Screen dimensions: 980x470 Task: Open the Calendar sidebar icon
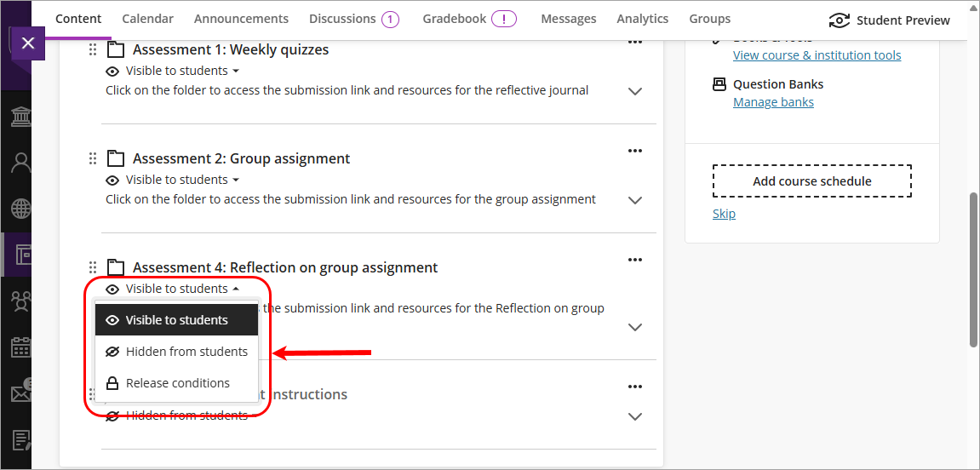point(20,347)
